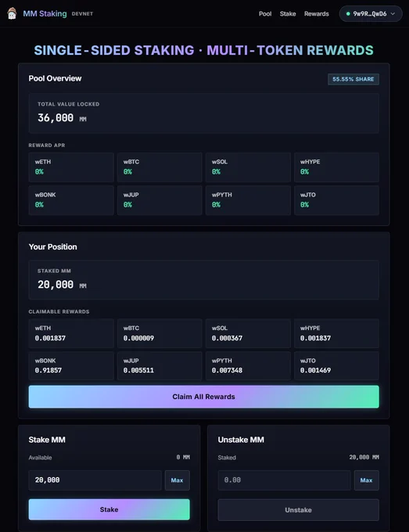Image resolution: width=409 pixels, height=532 pixels.
Task: Click the MM Staking mascot logo icon
Action: [x=12, y=13]
